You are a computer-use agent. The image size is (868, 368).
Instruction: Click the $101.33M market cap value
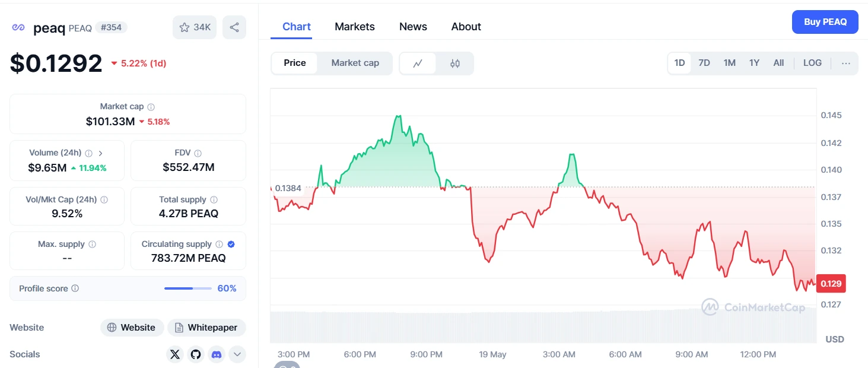pos(110,122)
